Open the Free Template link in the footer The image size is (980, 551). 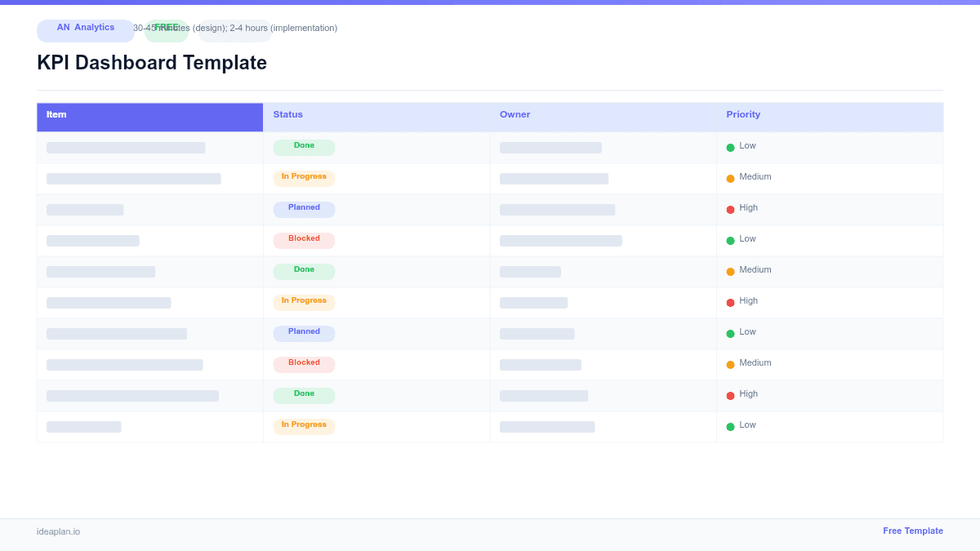click(913, 531)
